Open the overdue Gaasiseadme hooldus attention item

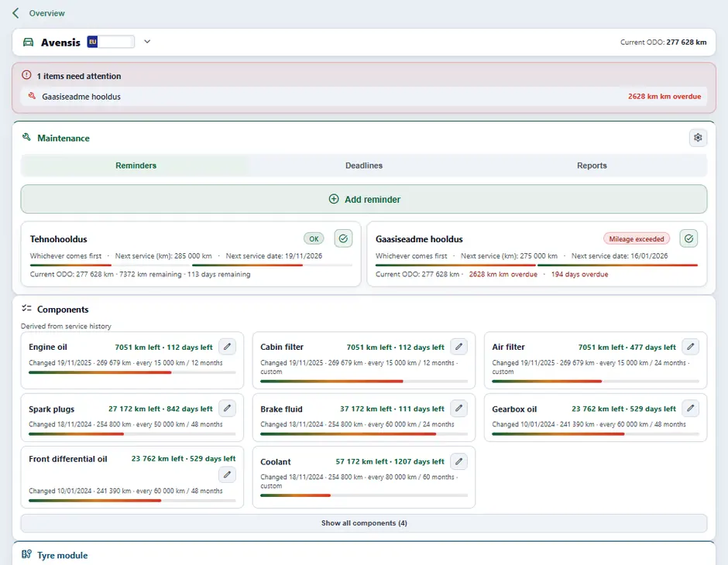364,97
